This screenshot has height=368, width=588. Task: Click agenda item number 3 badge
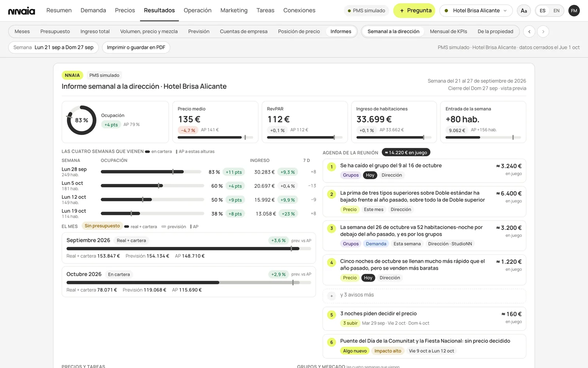tap(331, 229)
